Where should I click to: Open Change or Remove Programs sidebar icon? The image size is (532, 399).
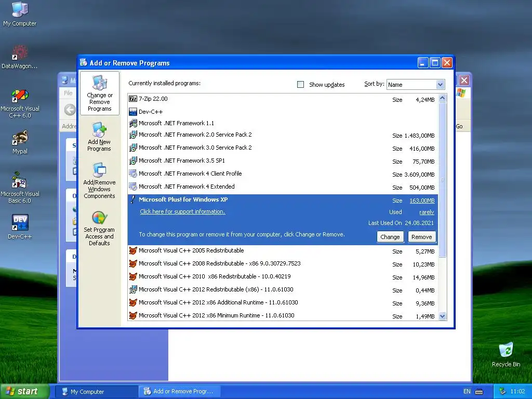[x=99, y=94]
